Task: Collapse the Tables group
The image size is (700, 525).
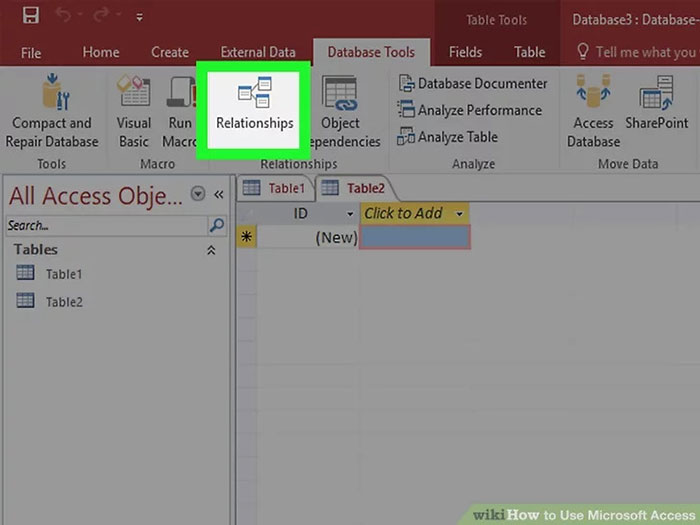Action: tap(211, 250)
